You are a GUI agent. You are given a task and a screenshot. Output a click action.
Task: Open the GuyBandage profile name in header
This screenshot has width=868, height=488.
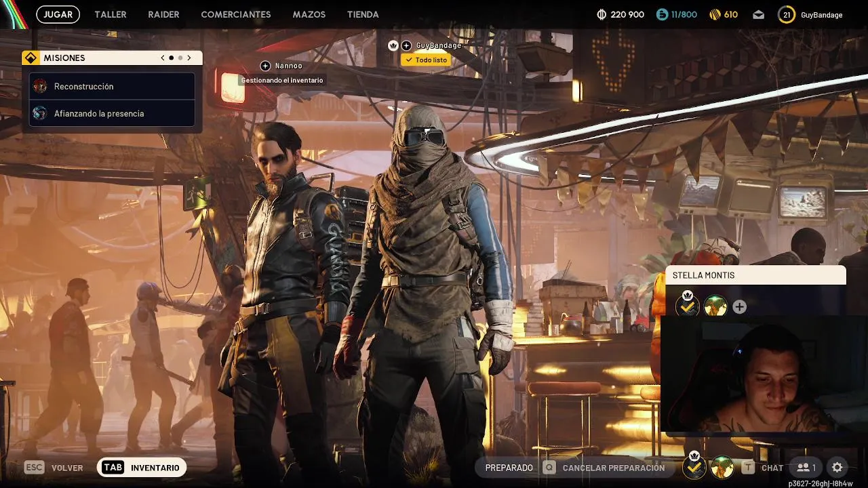pyautogui.click(x=821, y=14)
